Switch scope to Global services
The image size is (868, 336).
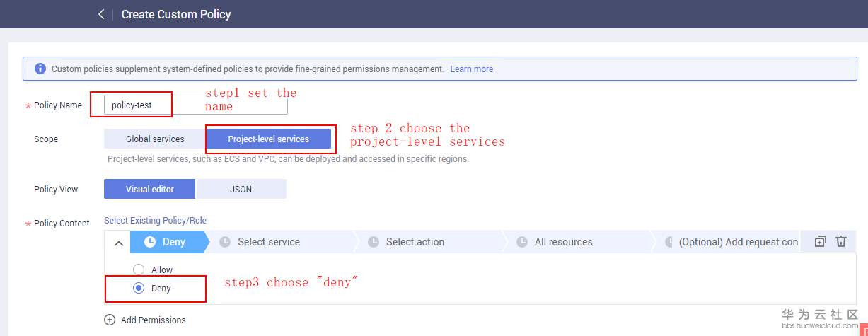coord(155,139)
